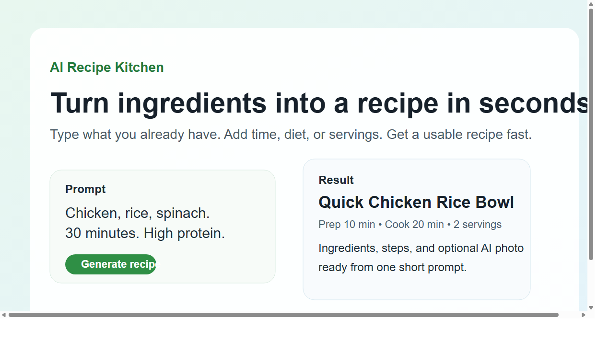The height and width of the screenshot is (364, 609).
Task: Click the left arrow of the horizontal scrollbar
Action: [4, 315]
